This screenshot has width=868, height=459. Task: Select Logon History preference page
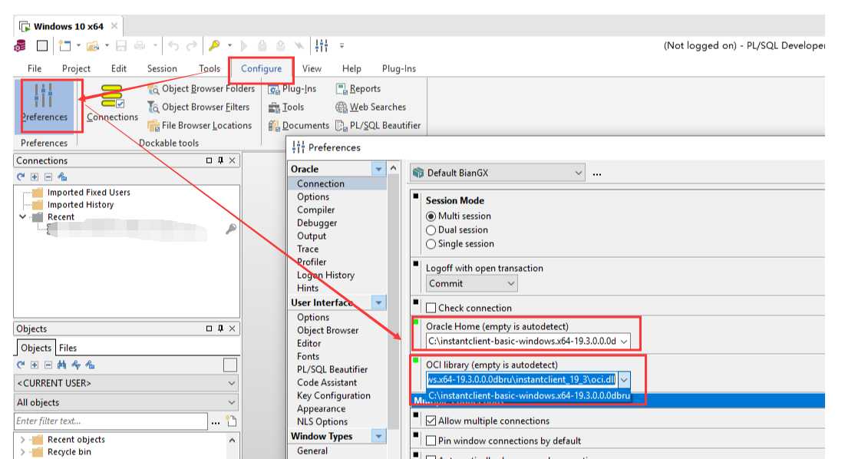tap(325, 276)
